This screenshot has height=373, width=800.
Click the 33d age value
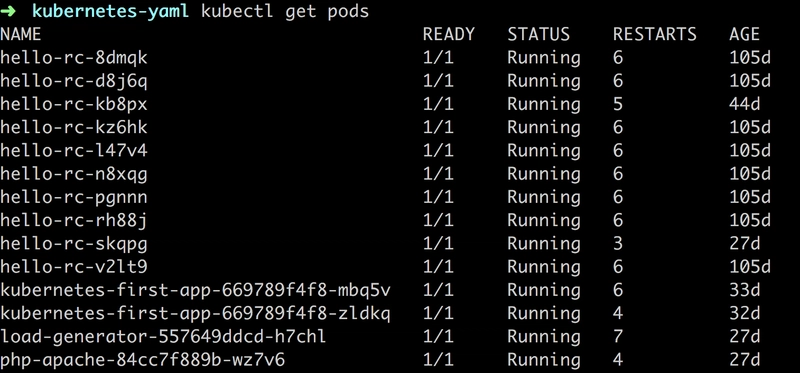pos(744,290)
